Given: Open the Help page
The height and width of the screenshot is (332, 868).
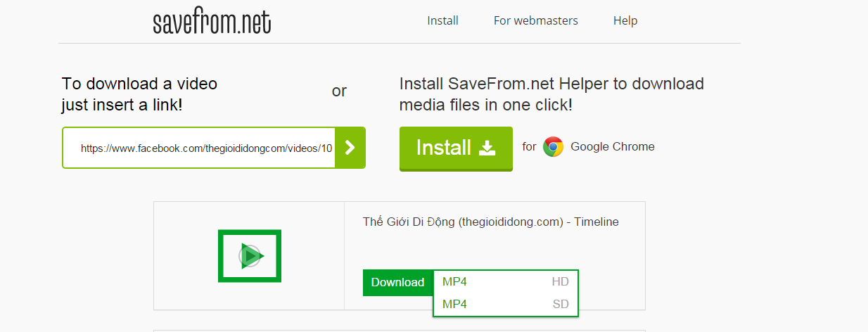Looking at the screenshot, I should (x=625, y=21).
